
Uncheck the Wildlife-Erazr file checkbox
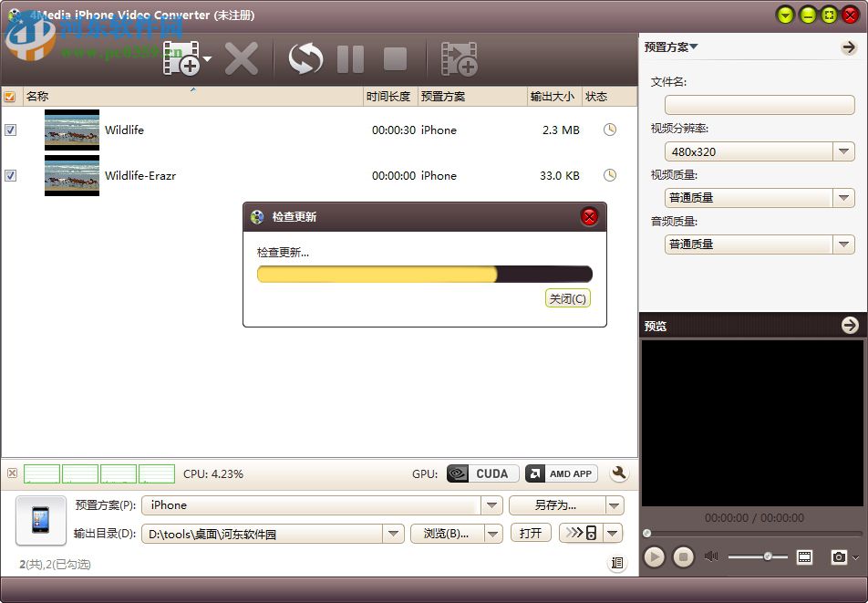[11, 175]
